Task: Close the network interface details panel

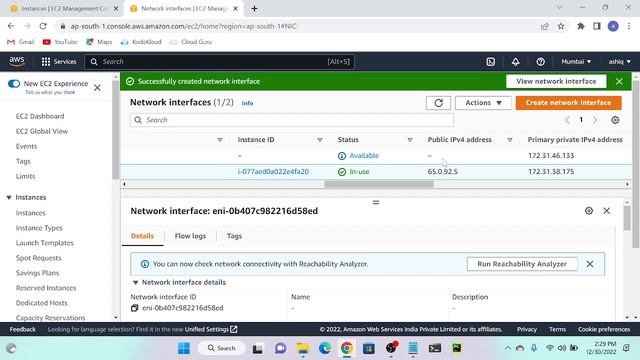Action: click(607, 211)
